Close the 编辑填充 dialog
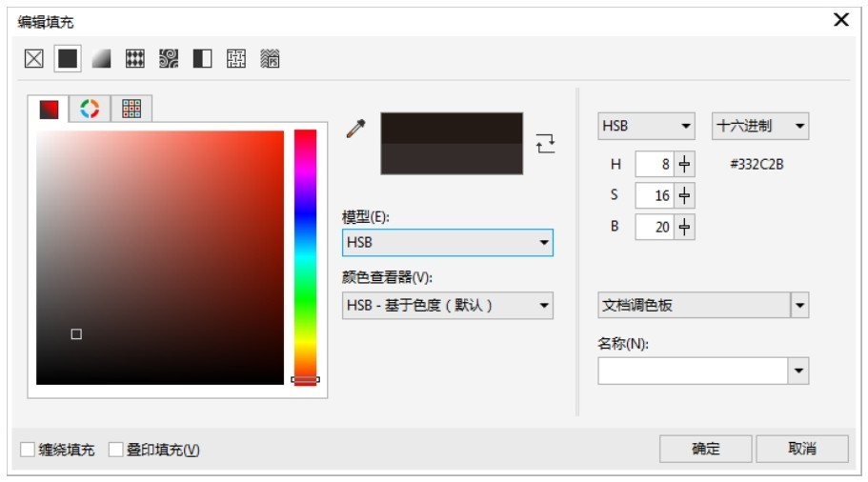Screen dimensions: 868x482 841,20
